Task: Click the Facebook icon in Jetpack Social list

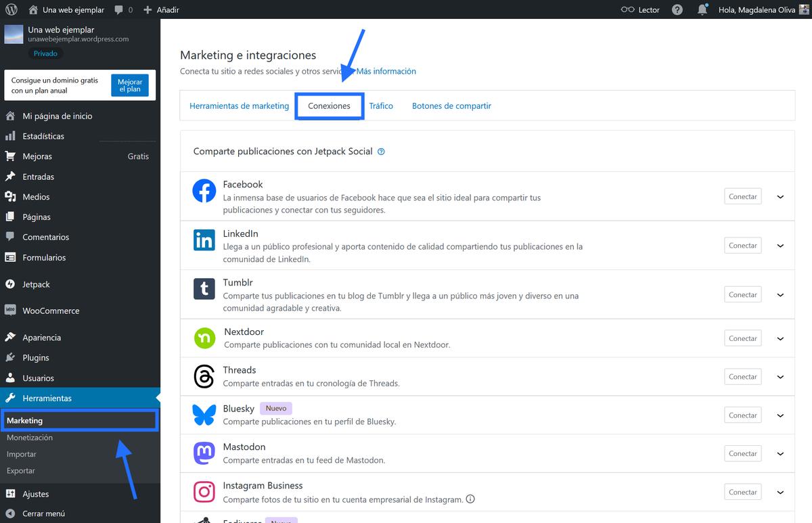Action: [204, 191]
